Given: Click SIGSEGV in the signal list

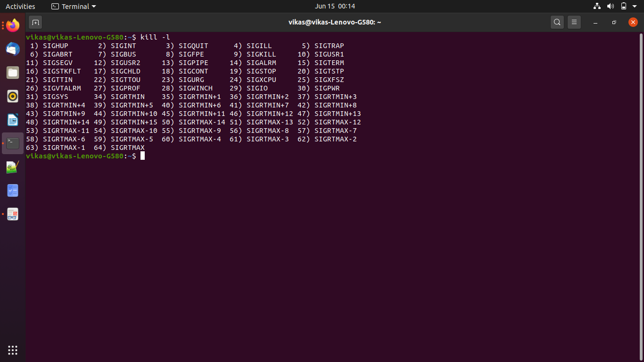Looking at the screenshot, I should click(x=58, y=63).
